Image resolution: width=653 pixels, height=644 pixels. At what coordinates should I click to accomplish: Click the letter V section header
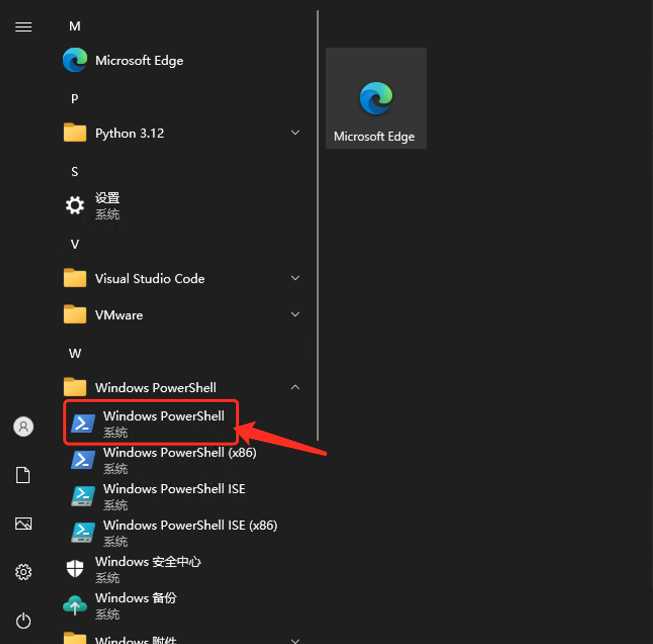[75, 245]
